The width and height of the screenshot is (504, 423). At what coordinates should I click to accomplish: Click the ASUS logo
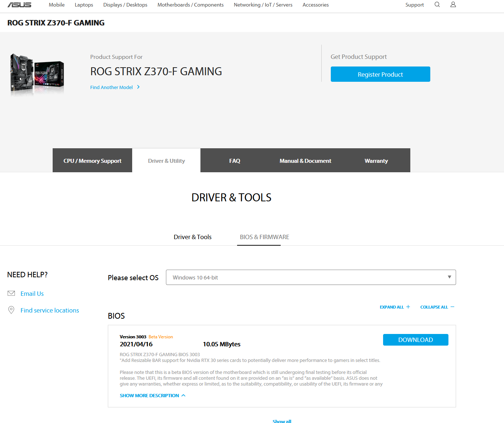pyautogui.click(x=20, y=5)
